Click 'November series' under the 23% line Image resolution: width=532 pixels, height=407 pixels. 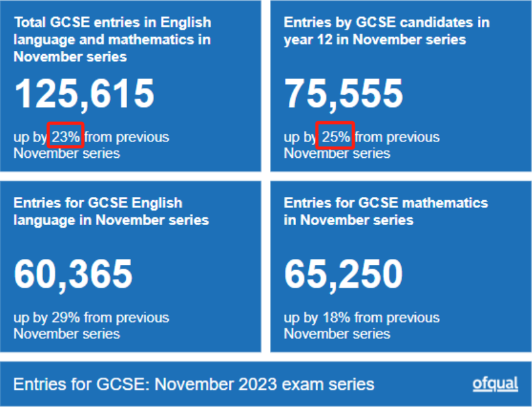(x=67, y=153)
